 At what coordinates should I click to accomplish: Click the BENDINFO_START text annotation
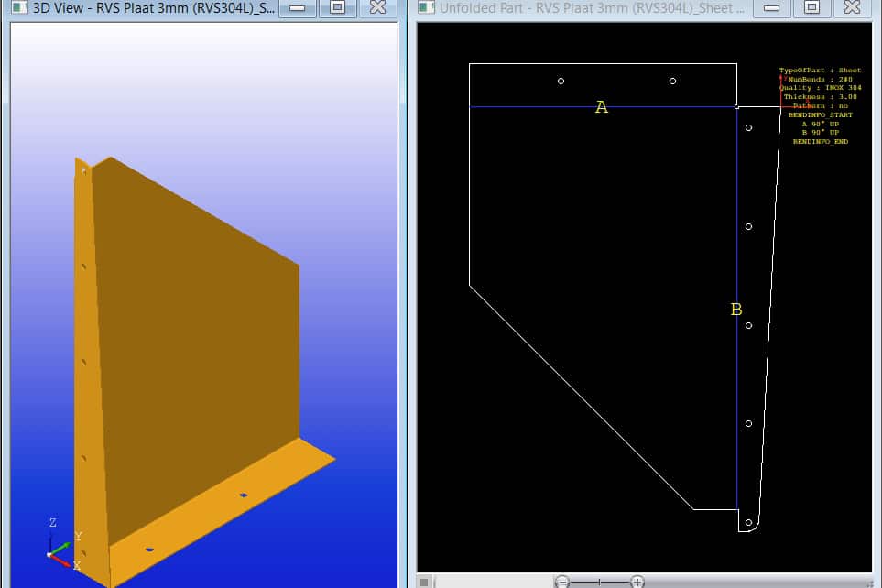click(820, 115)
